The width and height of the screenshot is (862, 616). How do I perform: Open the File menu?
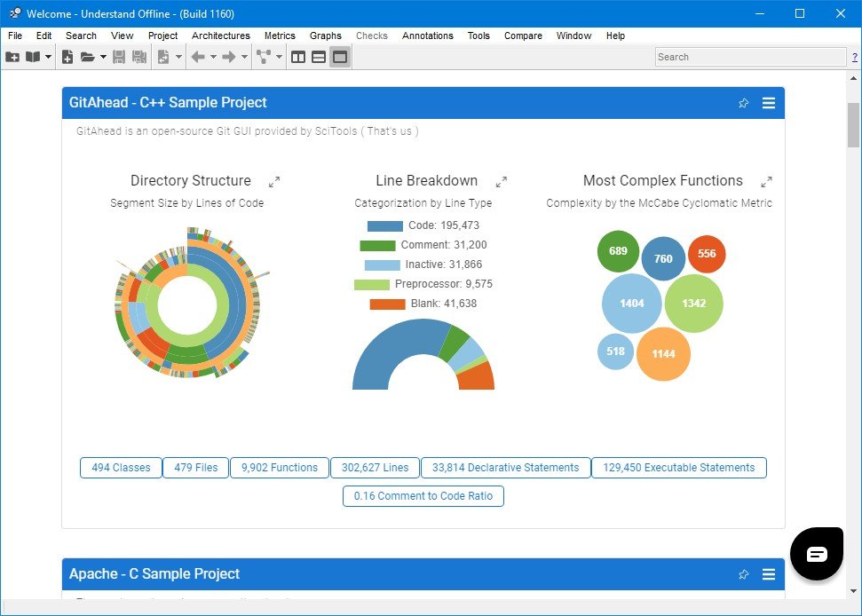coord(15,36)
